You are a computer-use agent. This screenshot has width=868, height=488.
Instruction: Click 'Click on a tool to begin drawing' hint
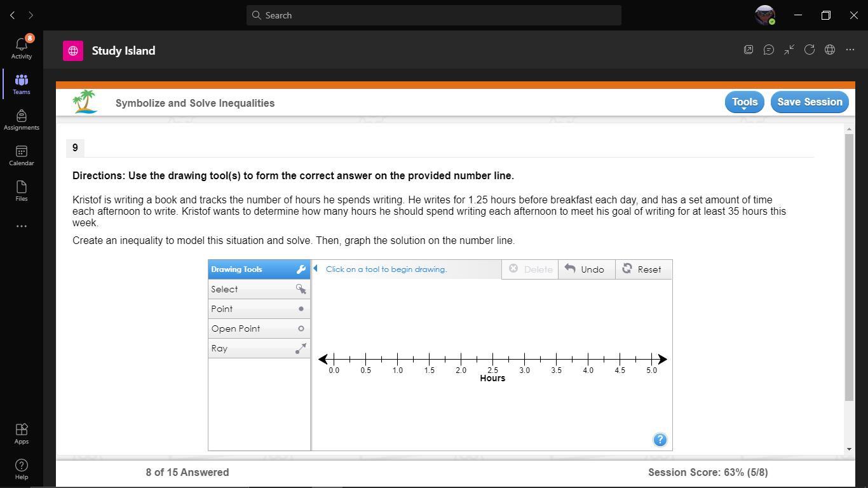tap(386, 269)
